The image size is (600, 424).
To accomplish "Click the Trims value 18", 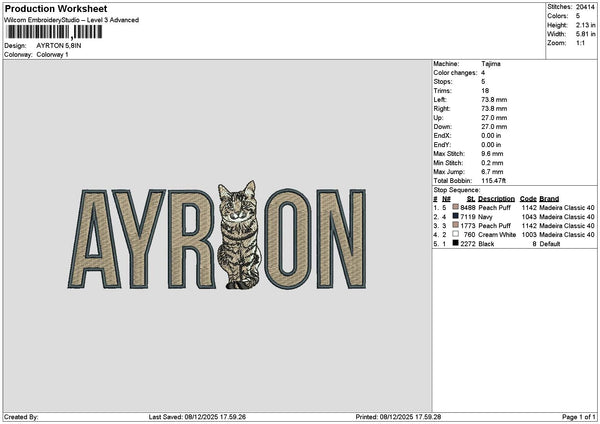I will click(x=485, y=91).
